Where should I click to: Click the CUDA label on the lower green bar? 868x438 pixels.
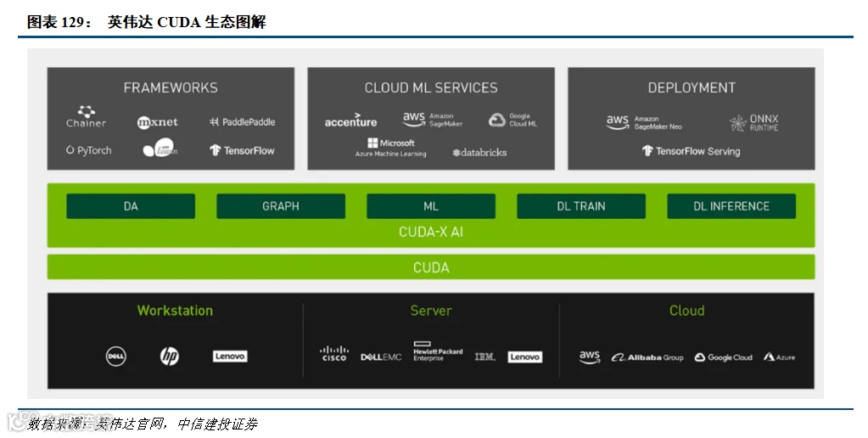[x=431, y=267]
